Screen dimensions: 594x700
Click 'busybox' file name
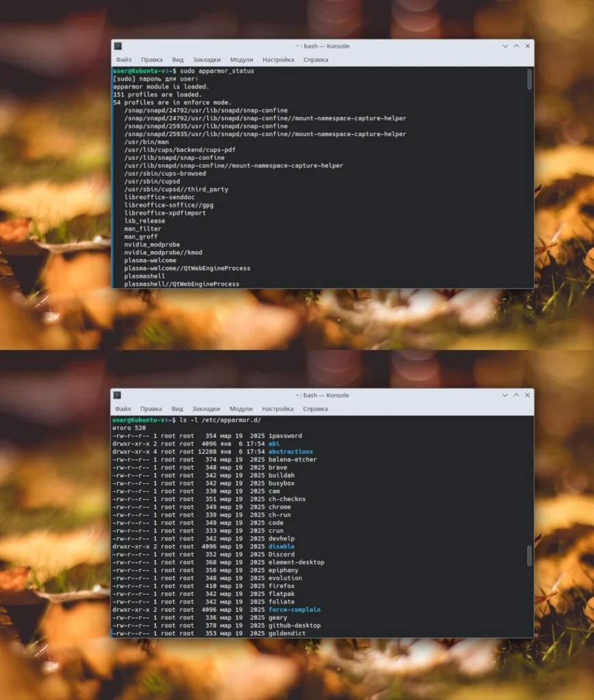point(281,483)
